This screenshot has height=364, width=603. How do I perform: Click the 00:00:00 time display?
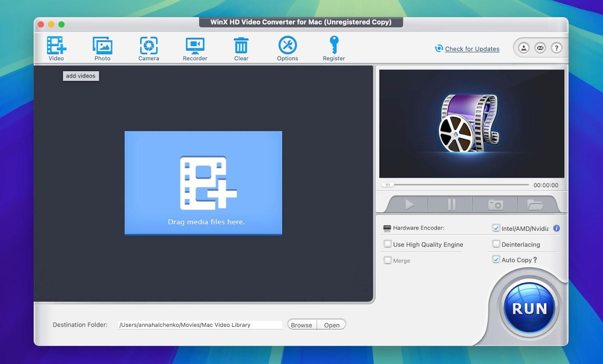click(x=546, y=185)
